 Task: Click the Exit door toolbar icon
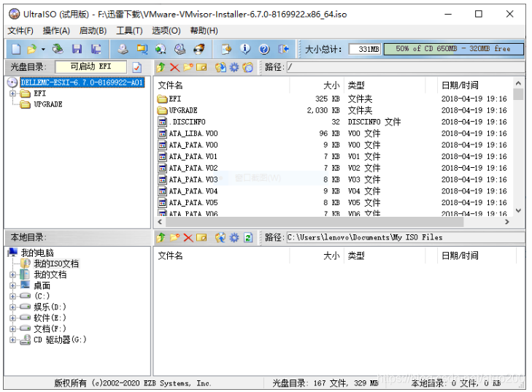click(x=283, y=49)
